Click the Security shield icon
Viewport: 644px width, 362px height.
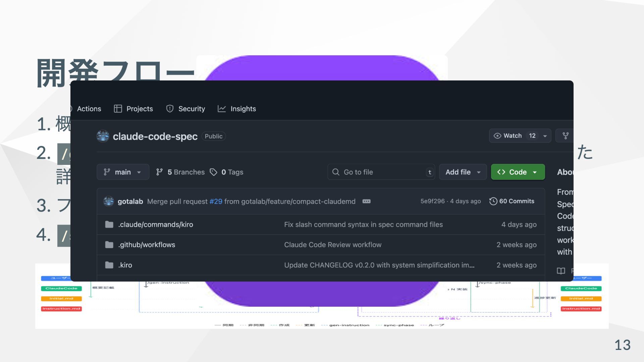click(170, 109)
